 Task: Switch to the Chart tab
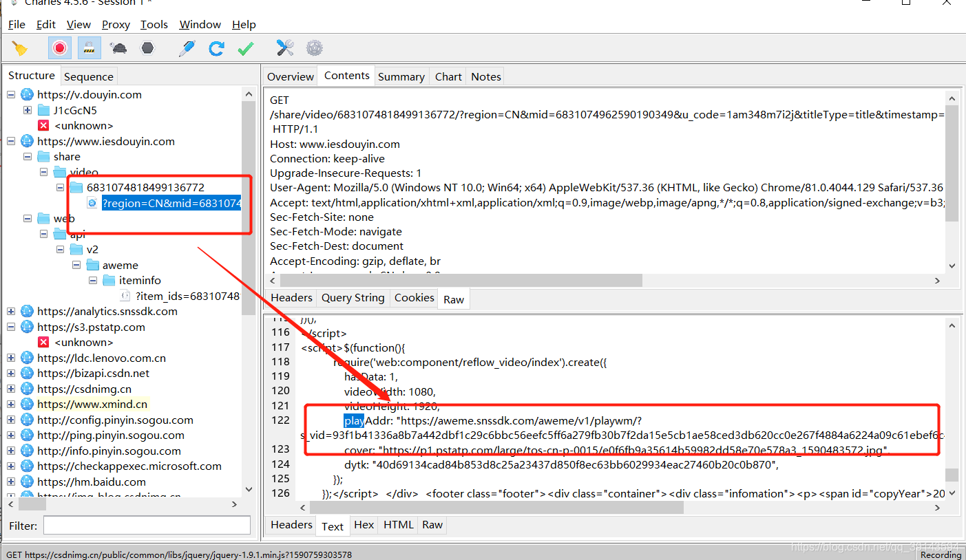448,76
